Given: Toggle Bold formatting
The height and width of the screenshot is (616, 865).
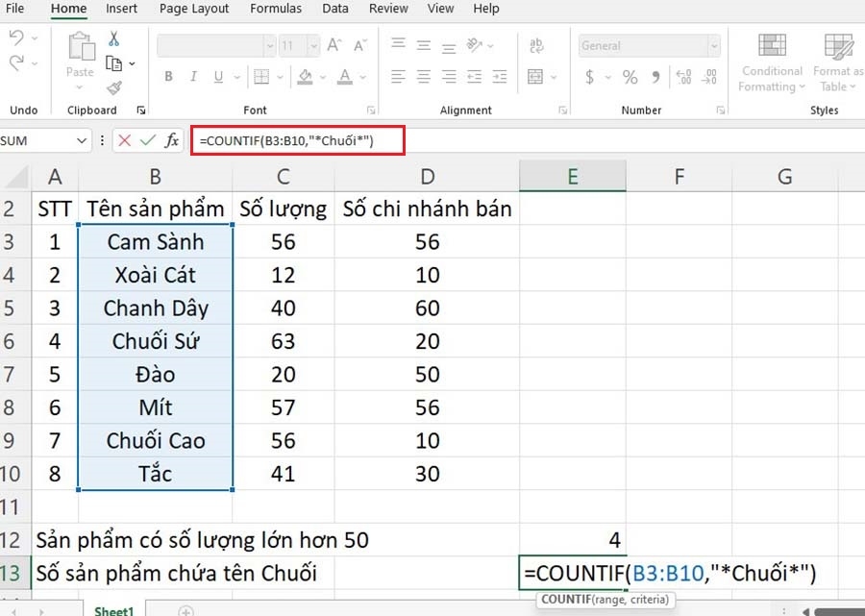Looking at the screenshot, I should click(x=169, y=77).
